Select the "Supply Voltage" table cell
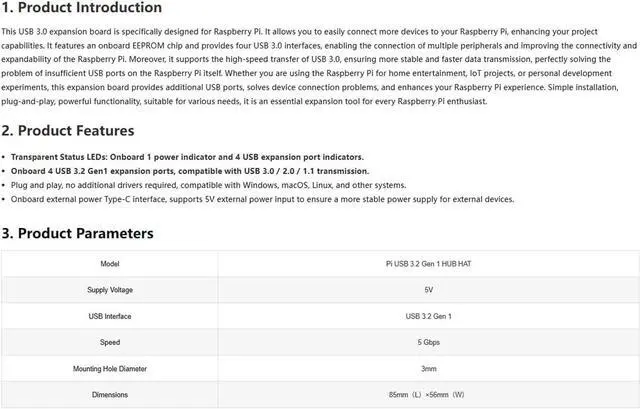The width and height of the screenshot is (640, 409). coord(110,290)
